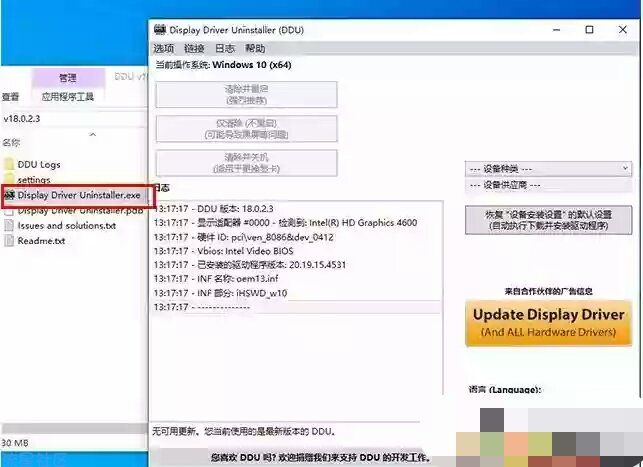This screenshot has height=467, width=643.
Task: Click the 名称 column header in Explorer
Action: [x=11, y=143]
